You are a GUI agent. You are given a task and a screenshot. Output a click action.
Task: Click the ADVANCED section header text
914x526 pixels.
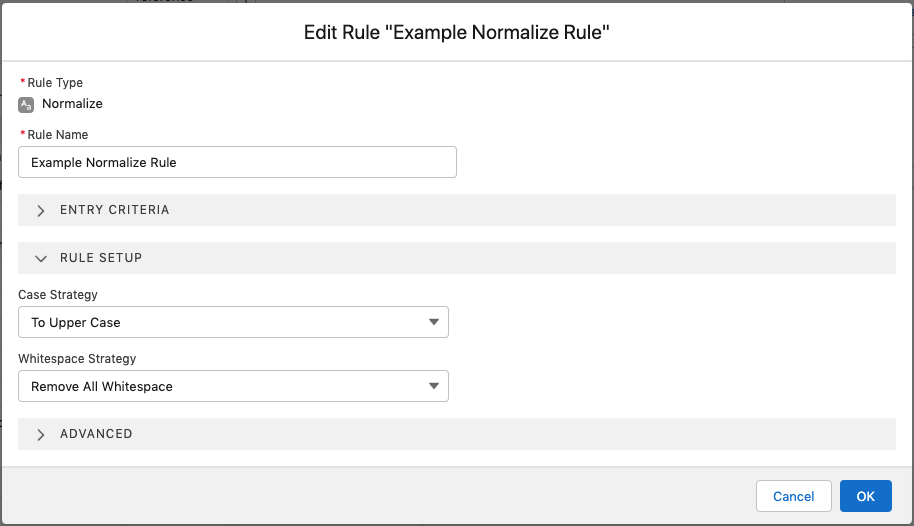(x=96, y=434)
